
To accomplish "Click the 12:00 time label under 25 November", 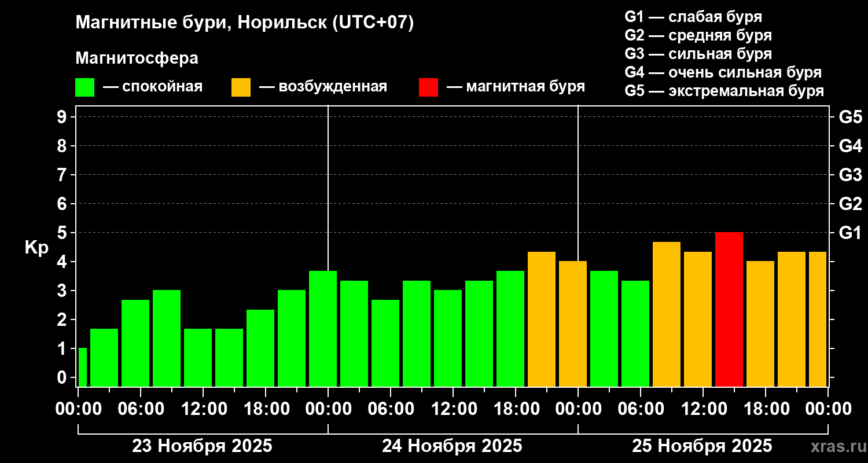I will (x=703, y=409).
